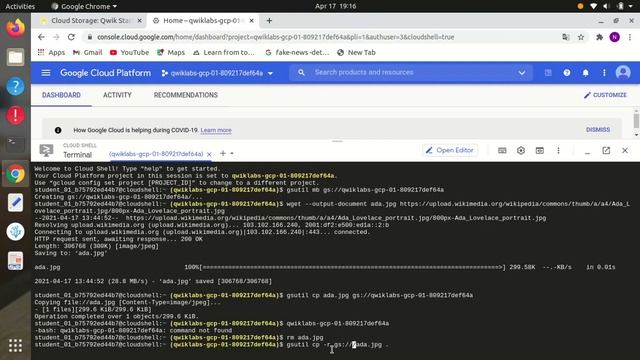Launch Firefox from the dock

pyautogui.click(x=16, y=28)
